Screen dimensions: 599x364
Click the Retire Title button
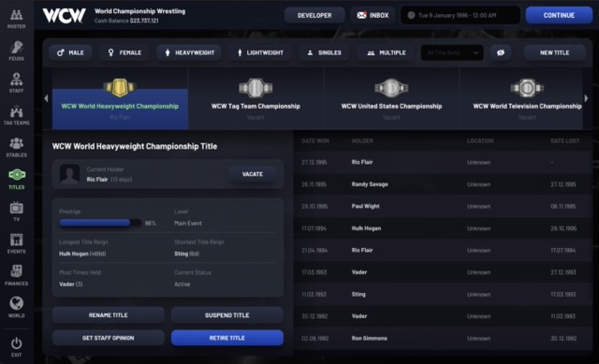click(x=227, y=338)
